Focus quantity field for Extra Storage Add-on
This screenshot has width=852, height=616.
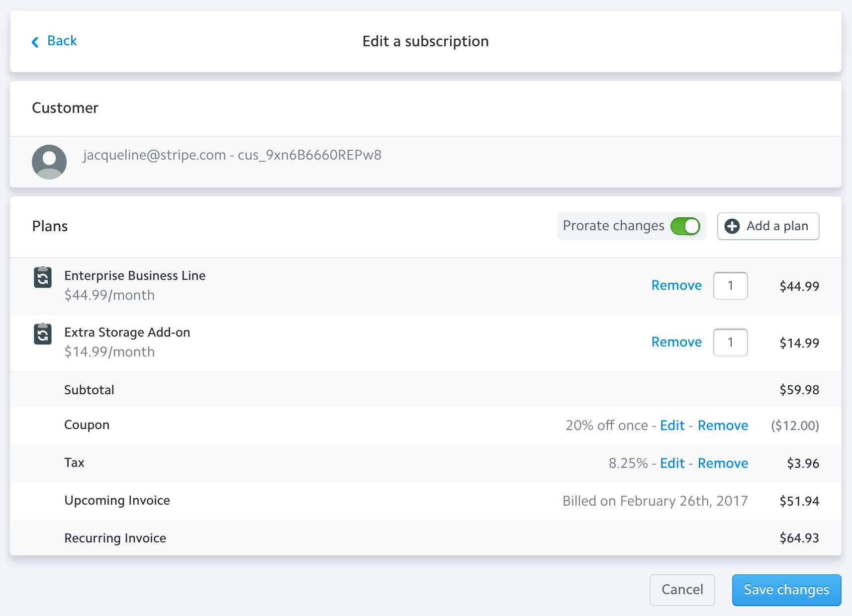coord(730,343)
